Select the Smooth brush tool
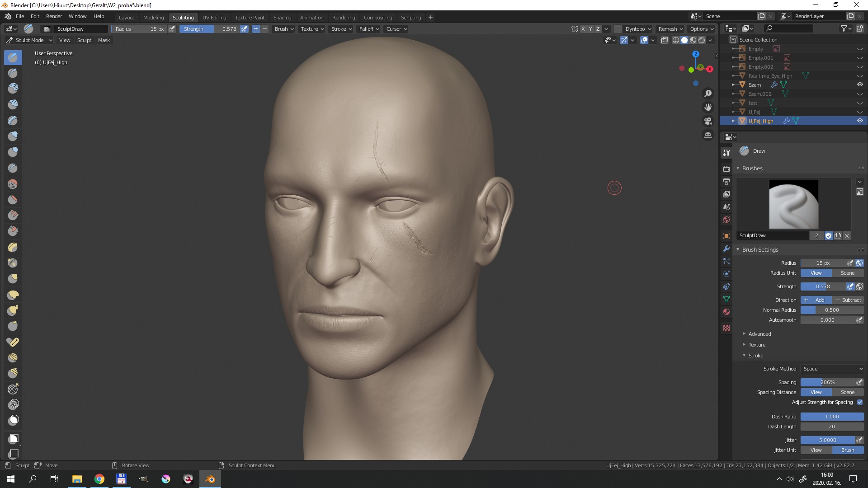 pos(13,184)
